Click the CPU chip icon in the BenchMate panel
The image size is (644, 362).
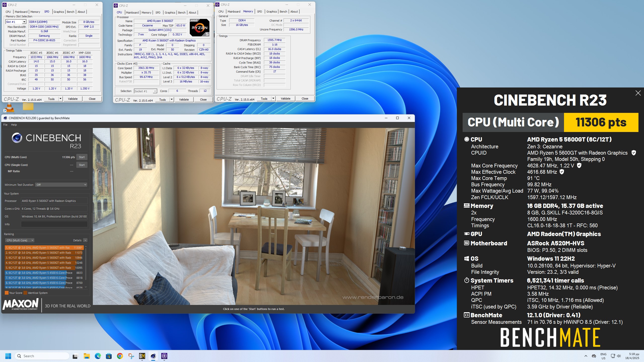tap(467, 139)
